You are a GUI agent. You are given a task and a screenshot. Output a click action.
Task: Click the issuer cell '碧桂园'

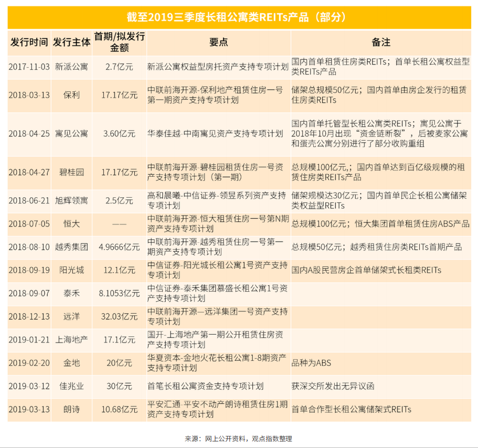coord(72,172)
